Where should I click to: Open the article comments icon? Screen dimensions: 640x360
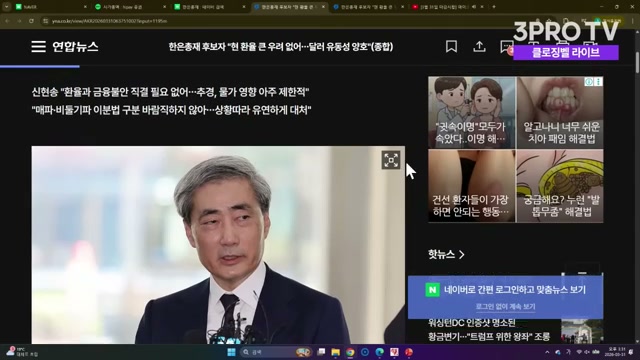coord(506,47)
